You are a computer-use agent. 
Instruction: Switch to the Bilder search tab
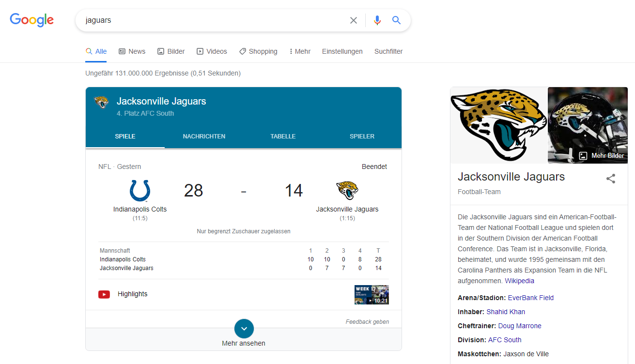click(x=171, y=51)
